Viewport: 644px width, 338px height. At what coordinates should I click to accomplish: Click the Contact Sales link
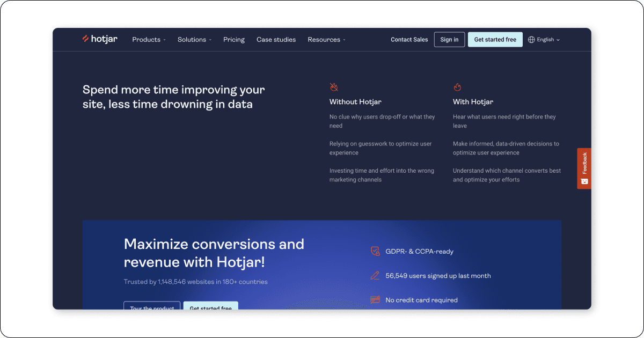[409, 40]
